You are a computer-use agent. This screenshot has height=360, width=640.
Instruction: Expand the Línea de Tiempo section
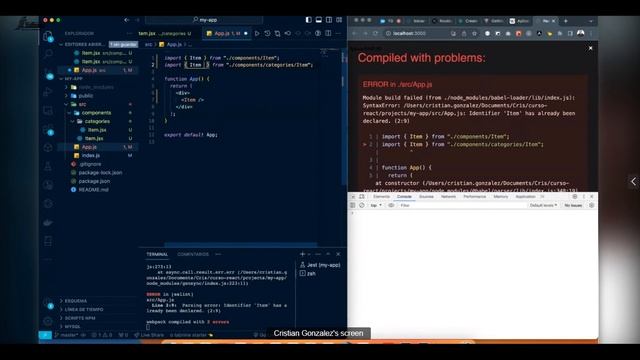coord(84,309)
